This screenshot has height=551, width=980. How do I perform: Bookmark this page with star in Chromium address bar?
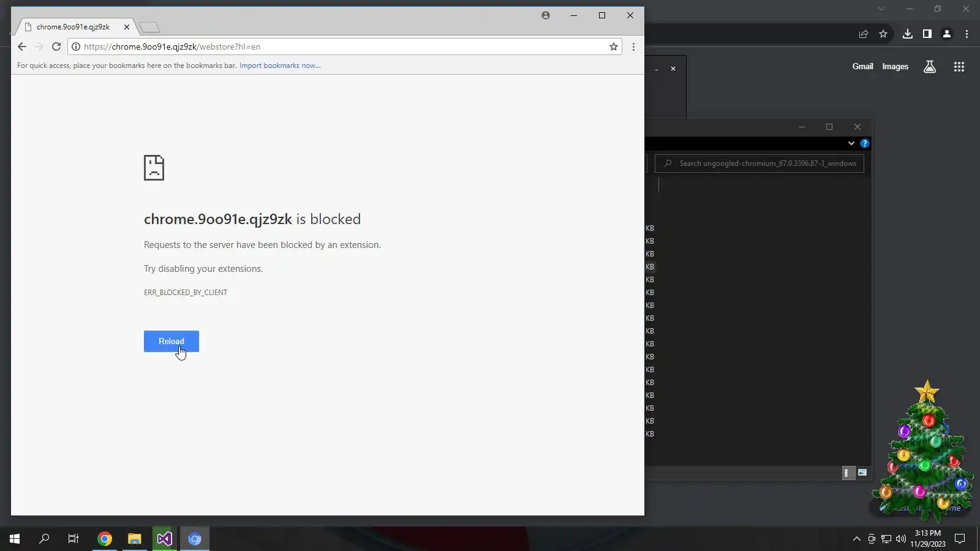pos(613,47)
